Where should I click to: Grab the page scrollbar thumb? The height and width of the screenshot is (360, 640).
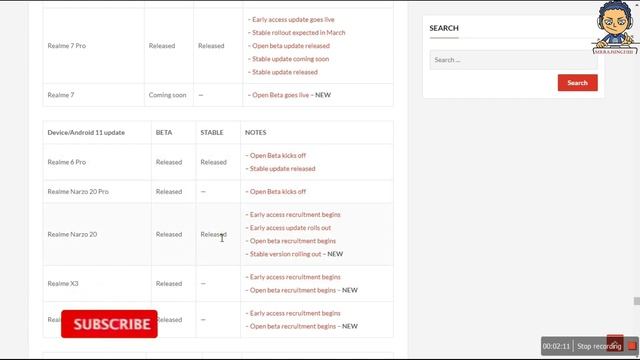click(637, 301)
